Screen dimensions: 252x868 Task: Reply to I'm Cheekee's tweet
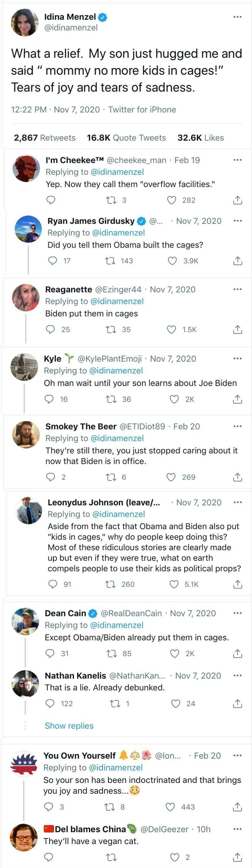[51, 200]
